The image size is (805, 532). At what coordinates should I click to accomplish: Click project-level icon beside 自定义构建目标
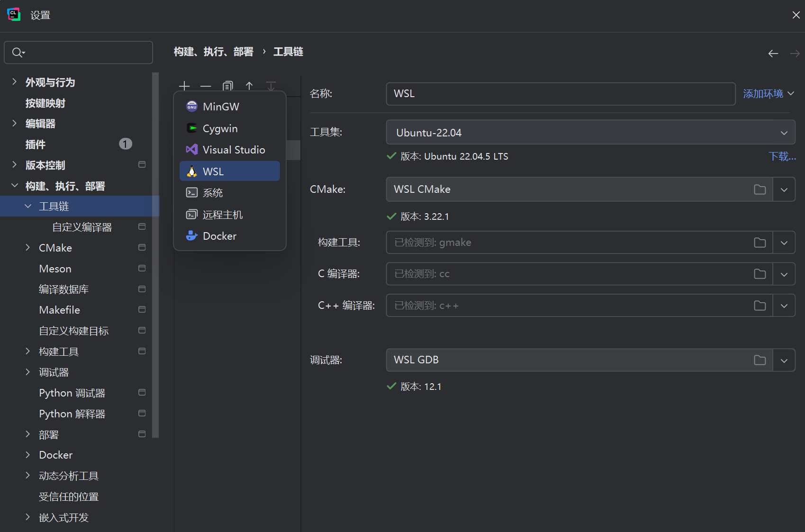tap(142, 330)
